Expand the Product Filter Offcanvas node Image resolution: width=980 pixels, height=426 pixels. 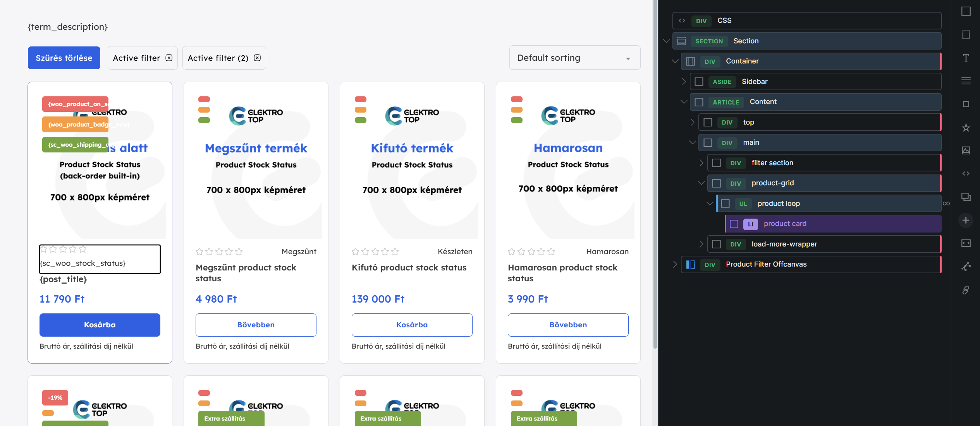tap(675, 264)
